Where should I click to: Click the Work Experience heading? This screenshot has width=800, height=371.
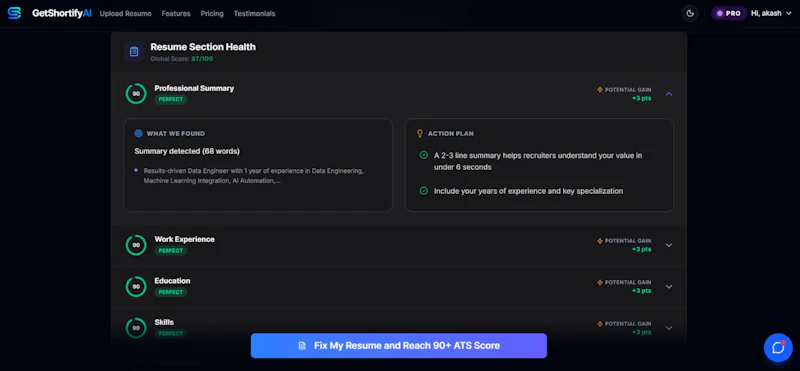[184, 239]
